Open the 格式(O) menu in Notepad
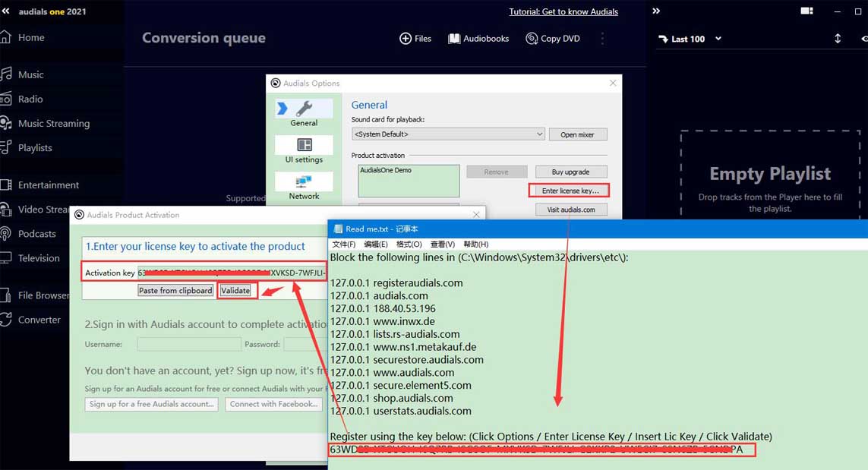 pos(409,244)
